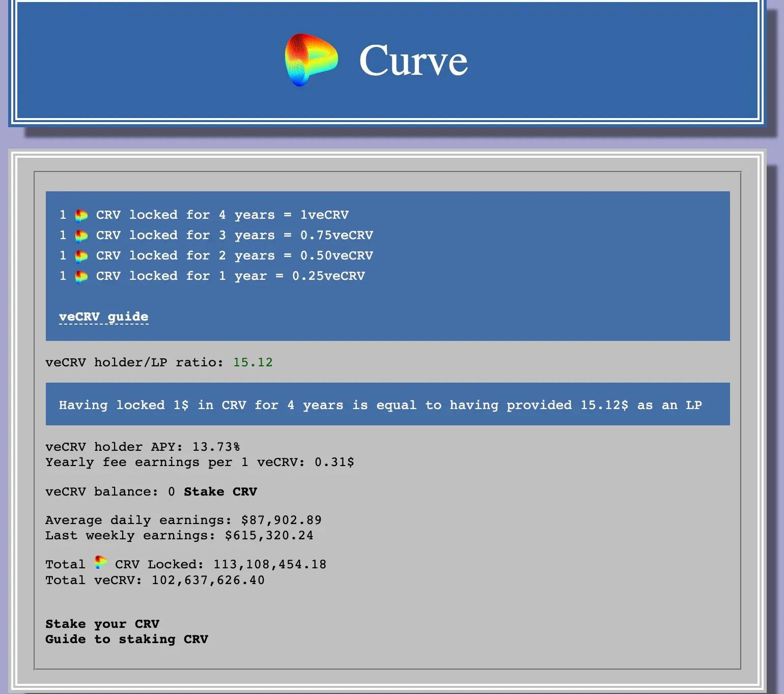Click CRV Locked value 113,108,454.18
Viewport: 784px width, 694px height.
pyautogui.click(x=270, y=564)
